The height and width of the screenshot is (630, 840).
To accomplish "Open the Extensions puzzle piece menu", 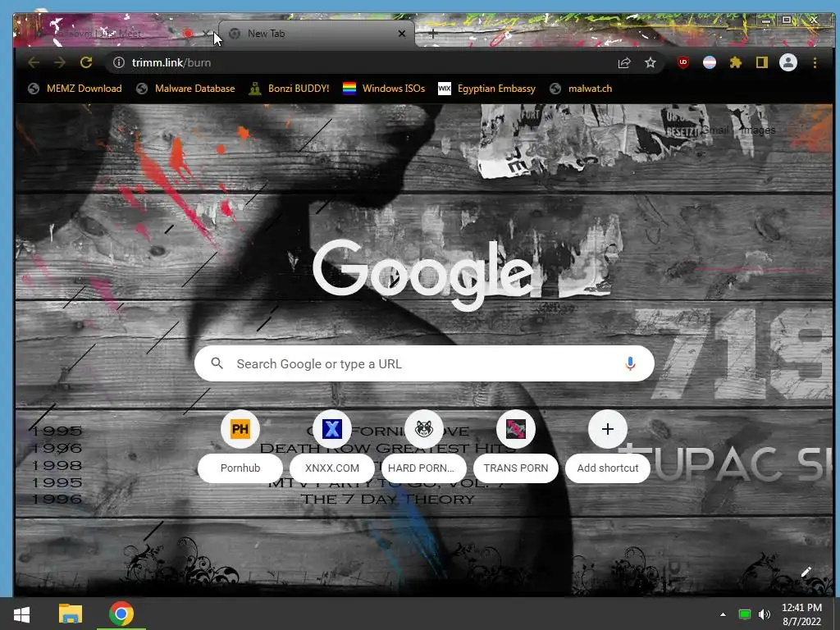I will pyautogui.click(x=736, y=62).
